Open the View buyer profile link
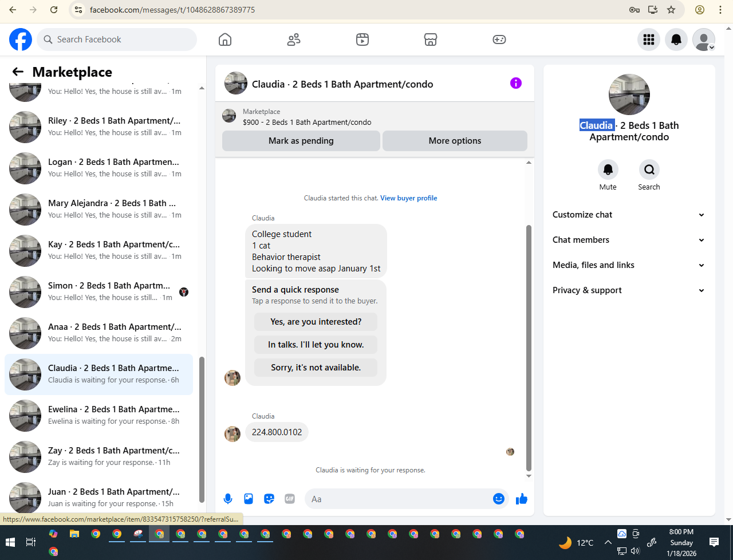 [409, 198]
